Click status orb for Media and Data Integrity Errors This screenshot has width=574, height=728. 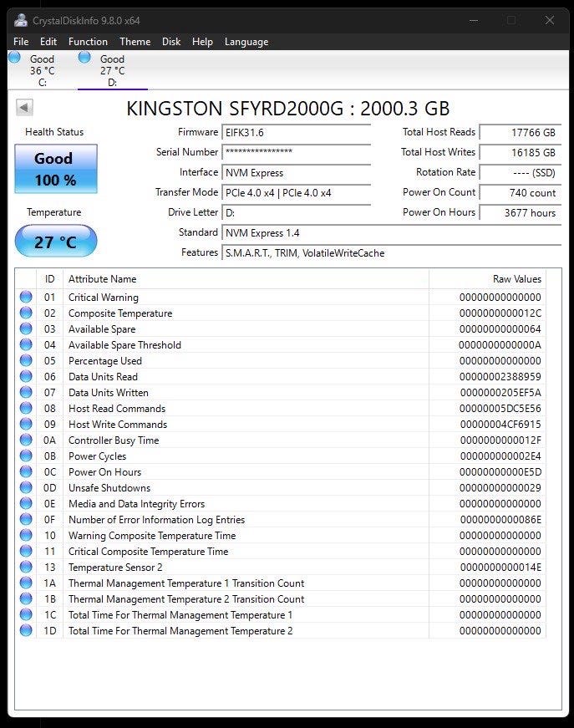point(26,503)
